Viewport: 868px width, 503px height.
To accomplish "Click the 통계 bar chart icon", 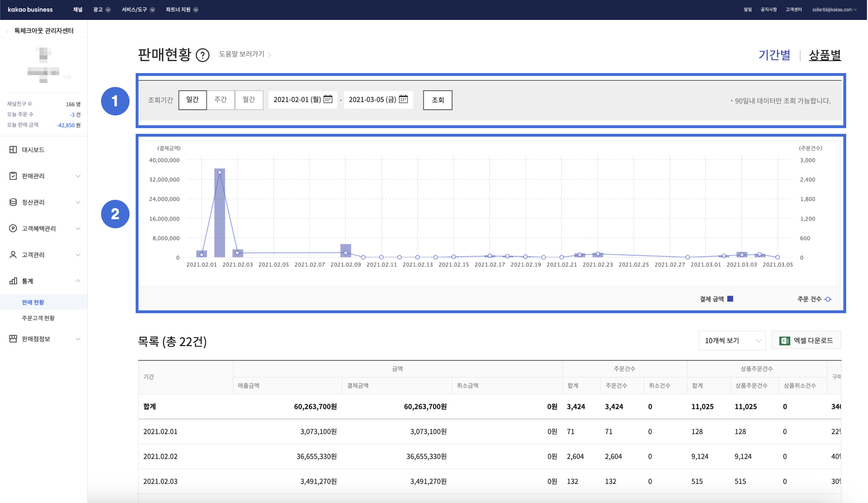I will pyautogui.click(x=13, y=281).
